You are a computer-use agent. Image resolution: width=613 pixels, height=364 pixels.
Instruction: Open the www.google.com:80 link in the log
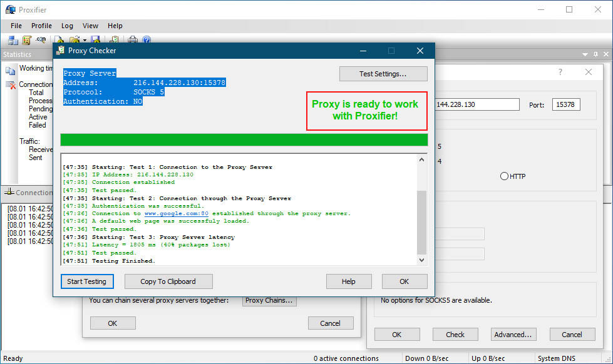tap(177, 214)
